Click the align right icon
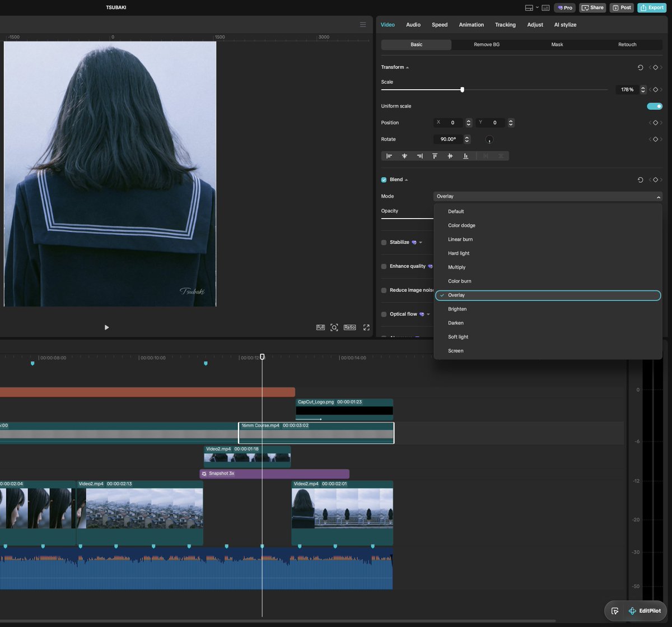The height and width of the screenshot is (627, 672). coord(419,156)
